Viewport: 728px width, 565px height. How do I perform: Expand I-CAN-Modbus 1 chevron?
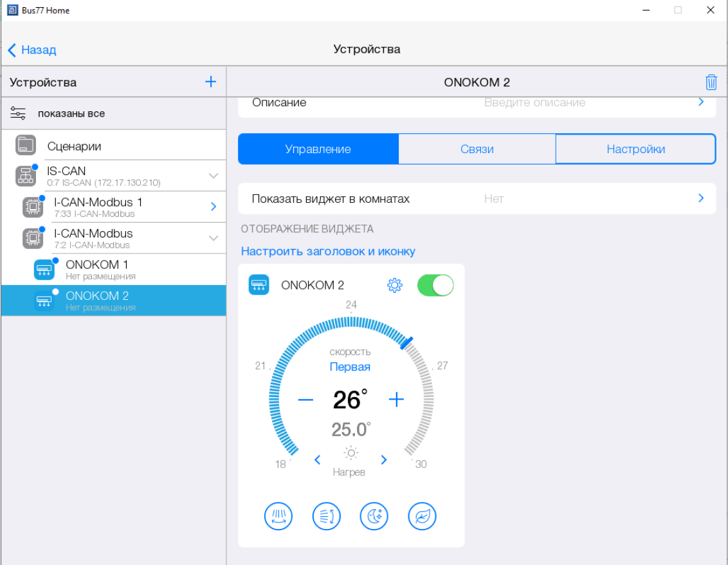coord(214,207)
